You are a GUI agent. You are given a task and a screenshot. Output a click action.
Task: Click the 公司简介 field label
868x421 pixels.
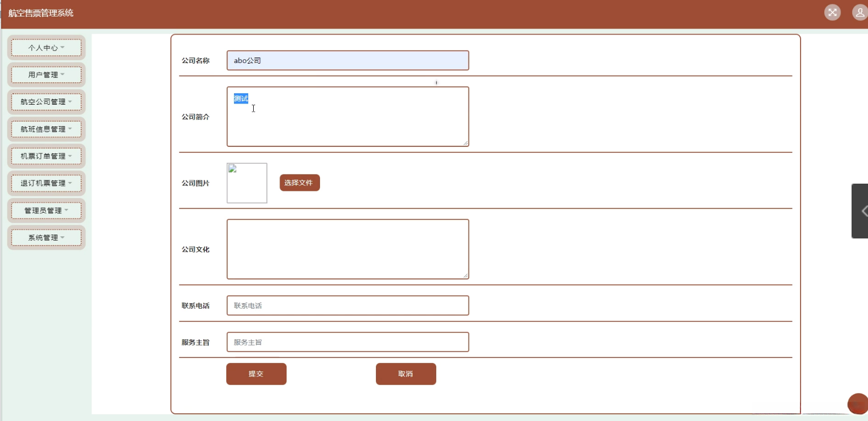(x=196, y=117)
